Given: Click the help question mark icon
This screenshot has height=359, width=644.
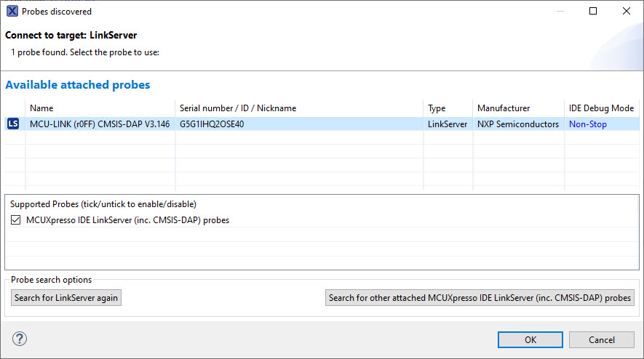Looking at the screenshot, I should [x=20, y=339].
